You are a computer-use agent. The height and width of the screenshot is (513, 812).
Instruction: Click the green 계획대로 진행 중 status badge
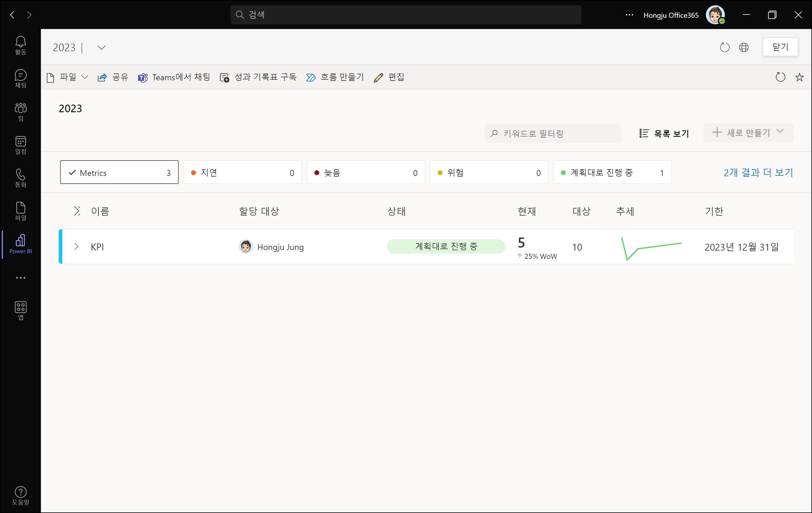(446, 246)
